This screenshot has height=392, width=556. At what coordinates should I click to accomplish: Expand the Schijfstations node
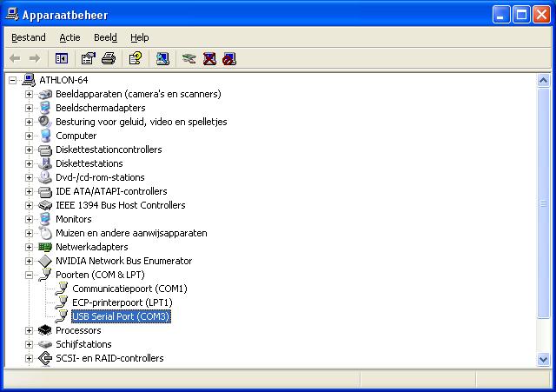click(x=29, y=344)
